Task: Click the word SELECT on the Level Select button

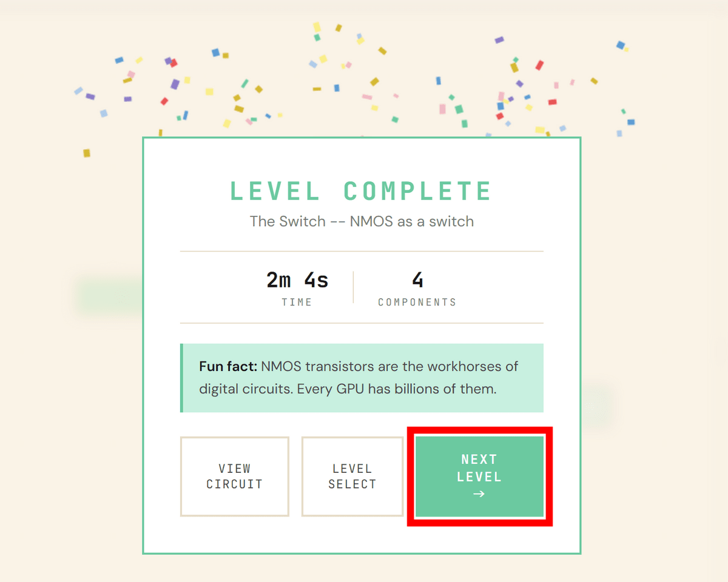Action: (352, 484)
